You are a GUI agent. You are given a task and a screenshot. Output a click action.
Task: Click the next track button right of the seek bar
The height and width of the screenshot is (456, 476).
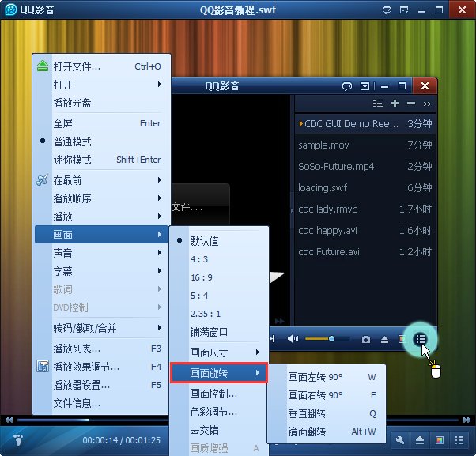pyautogui.click(x=467, y=420)
